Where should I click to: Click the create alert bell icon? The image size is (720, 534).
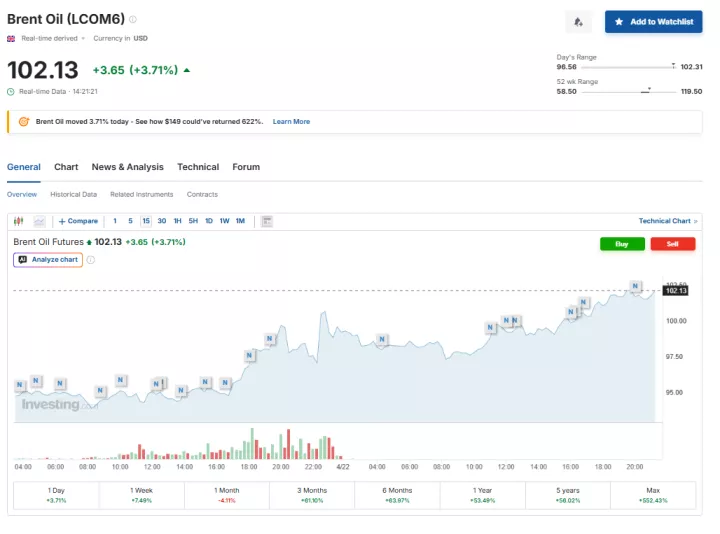point(578,21)
